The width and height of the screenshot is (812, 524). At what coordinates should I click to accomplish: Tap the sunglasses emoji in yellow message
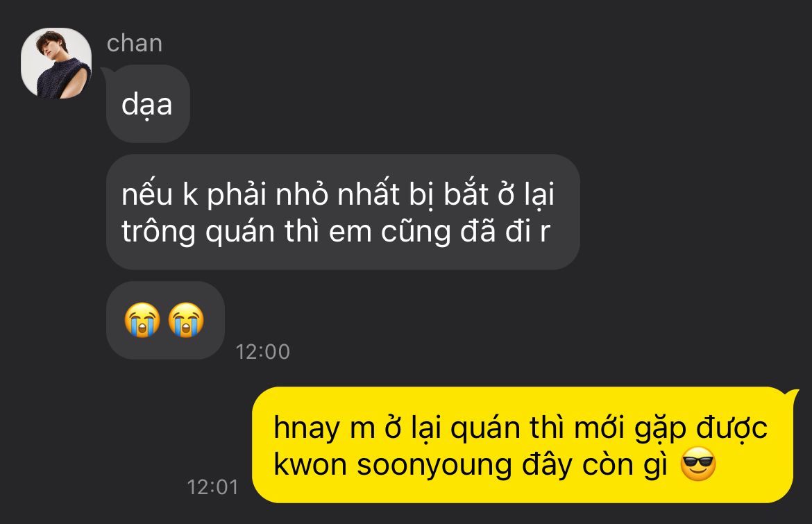click(x=698, y=464)
